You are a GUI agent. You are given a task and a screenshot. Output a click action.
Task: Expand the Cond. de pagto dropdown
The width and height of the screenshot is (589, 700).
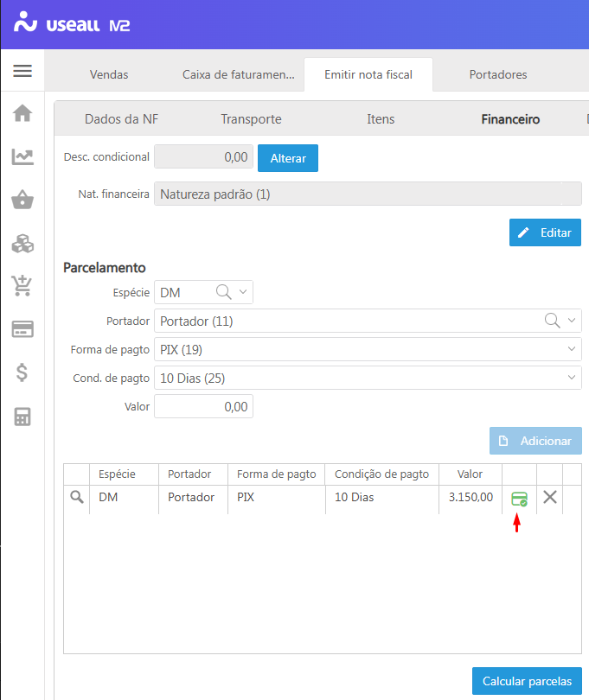[572, 378]
